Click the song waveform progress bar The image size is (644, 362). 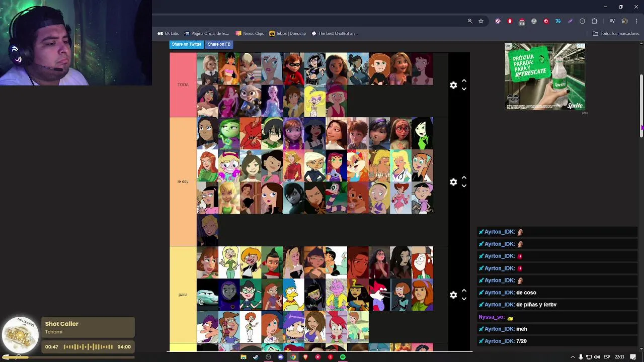[x=89, y=347]
